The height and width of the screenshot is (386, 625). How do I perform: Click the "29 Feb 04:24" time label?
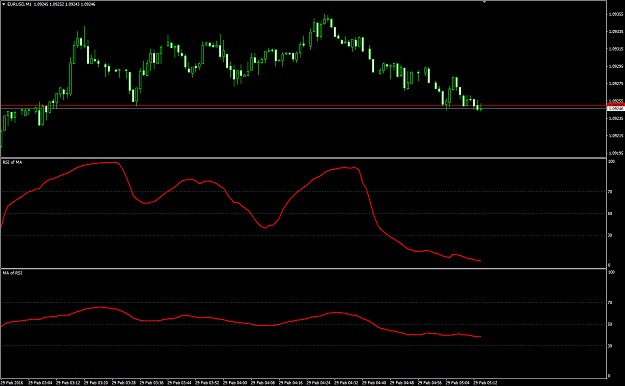pyautogui.click(x=318, y=383)
